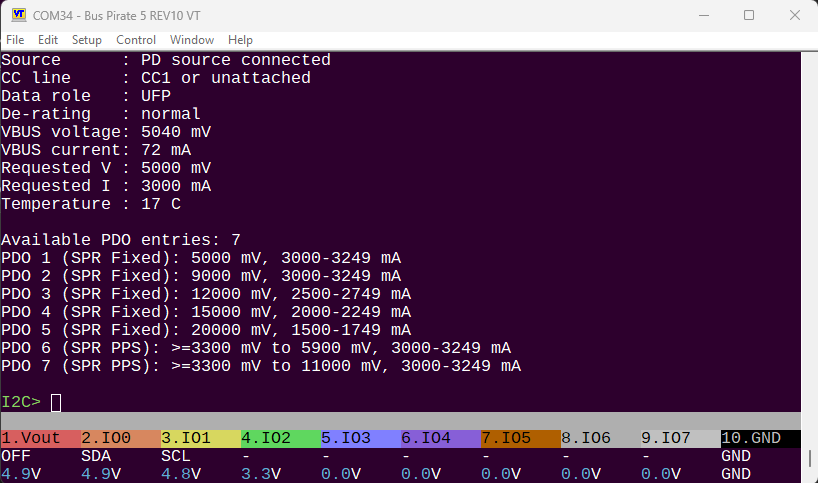Select the black 10.GND pin label
The image size is (818, 483).
(760, 438)
